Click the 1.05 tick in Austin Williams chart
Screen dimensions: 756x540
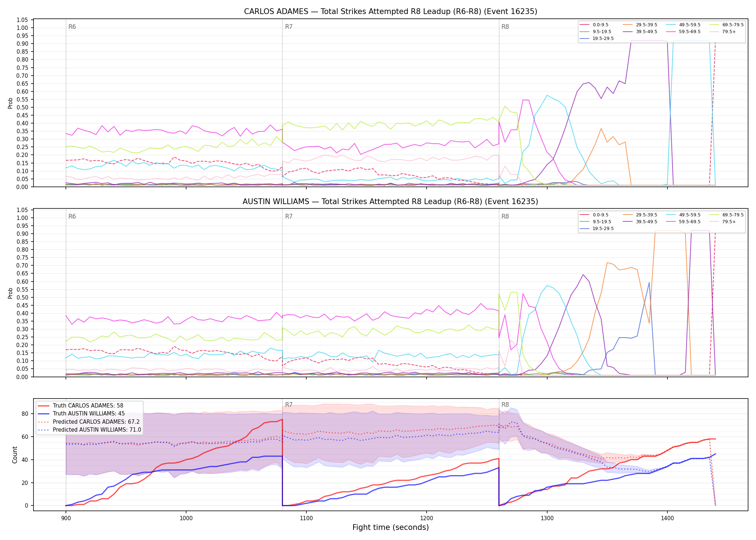(x=22, y=210)
